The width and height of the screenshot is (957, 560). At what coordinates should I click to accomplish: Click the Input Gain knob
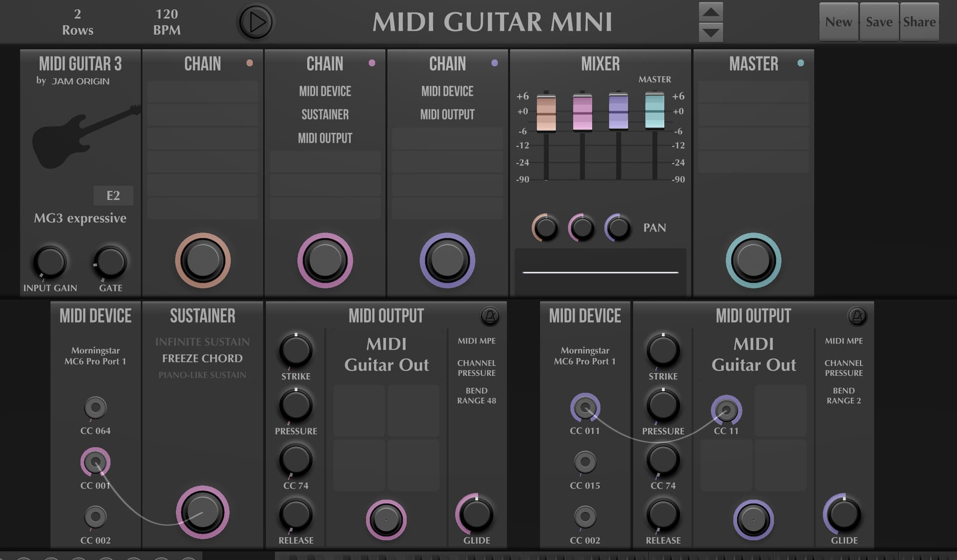[50, 262]
